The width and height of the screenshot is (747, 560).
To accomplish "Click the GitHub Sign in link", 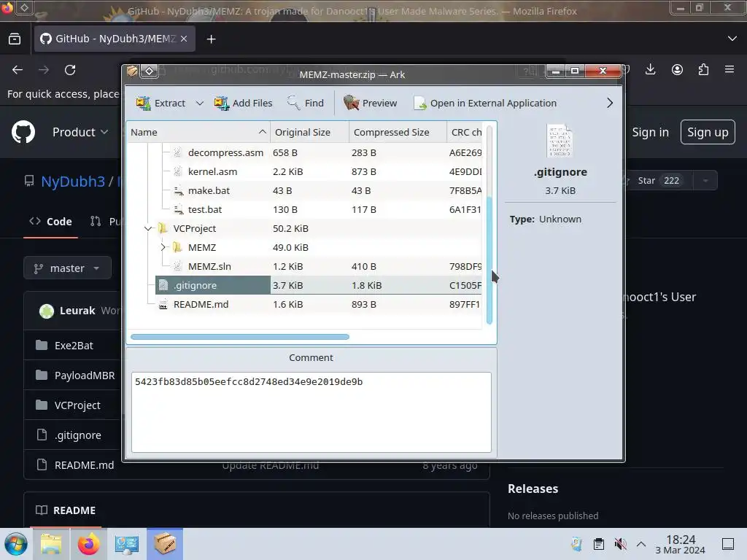I will tap(650, 132).
